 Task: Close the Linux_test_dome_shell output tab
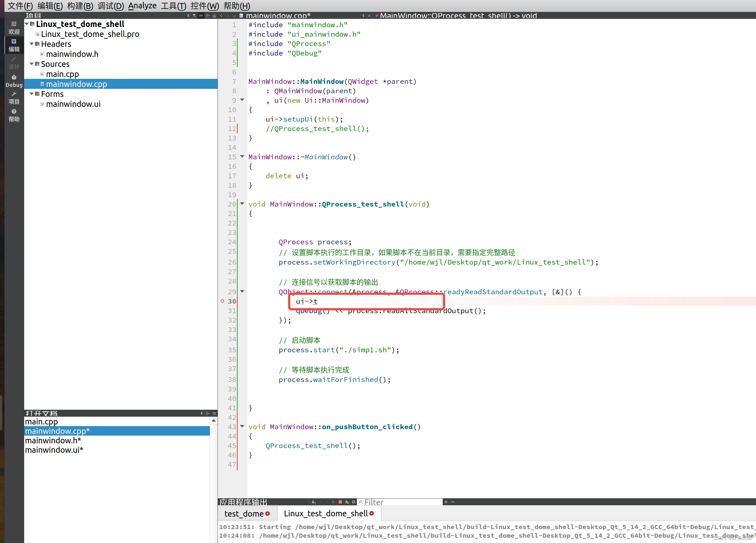[x=372, y=514]
